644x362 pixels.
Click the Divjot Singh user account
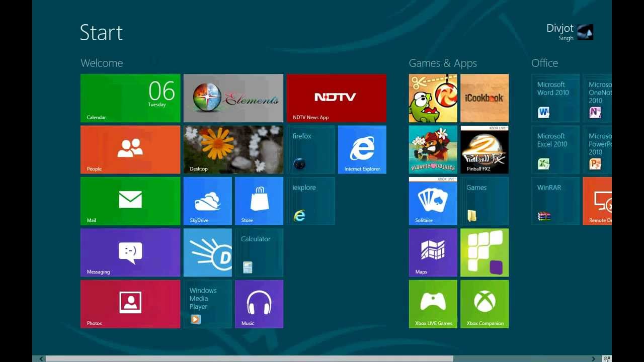(x=570, y=32)
